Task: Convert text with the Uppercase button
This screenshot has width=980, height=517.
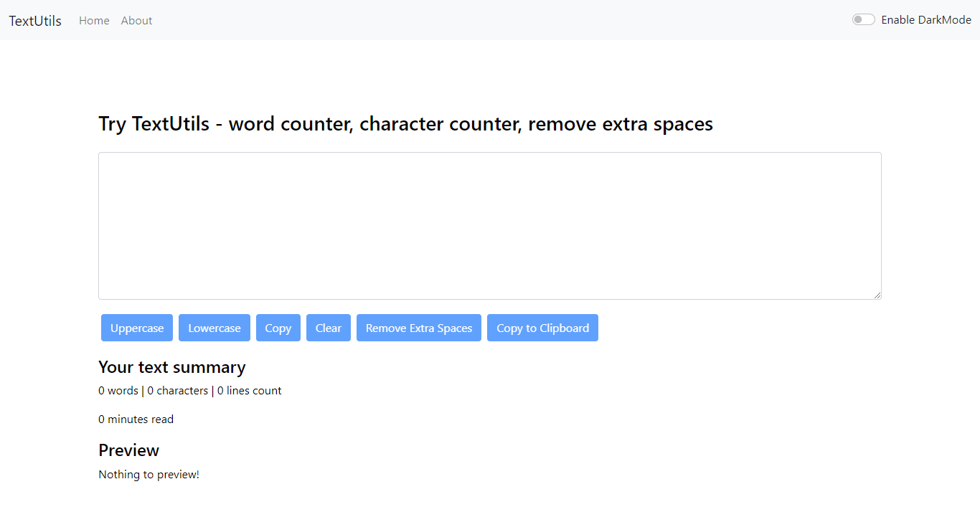Action: pyautogui.click(x=137, y=328)
